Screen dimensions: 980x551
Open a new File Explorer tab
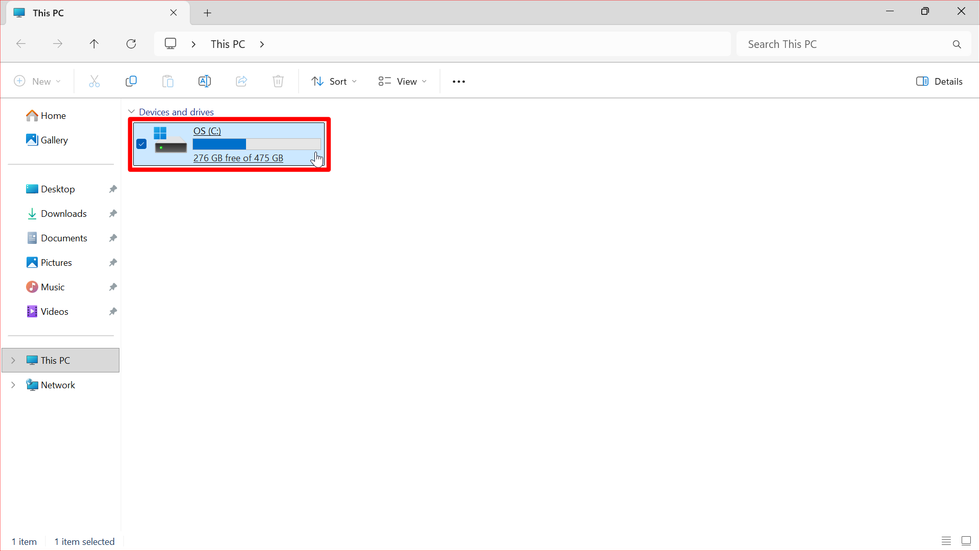pyautogui.click(x=207, y=13)
